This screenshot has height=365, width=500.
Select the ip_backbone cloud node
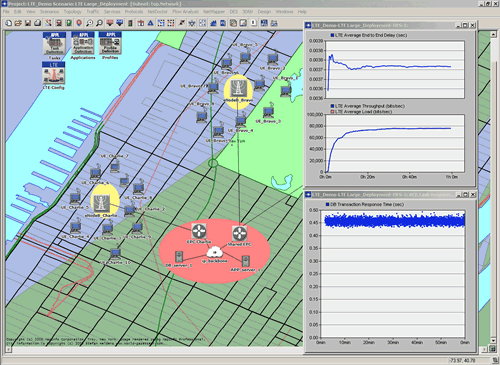pyautogui.click(x=215, y=252)
